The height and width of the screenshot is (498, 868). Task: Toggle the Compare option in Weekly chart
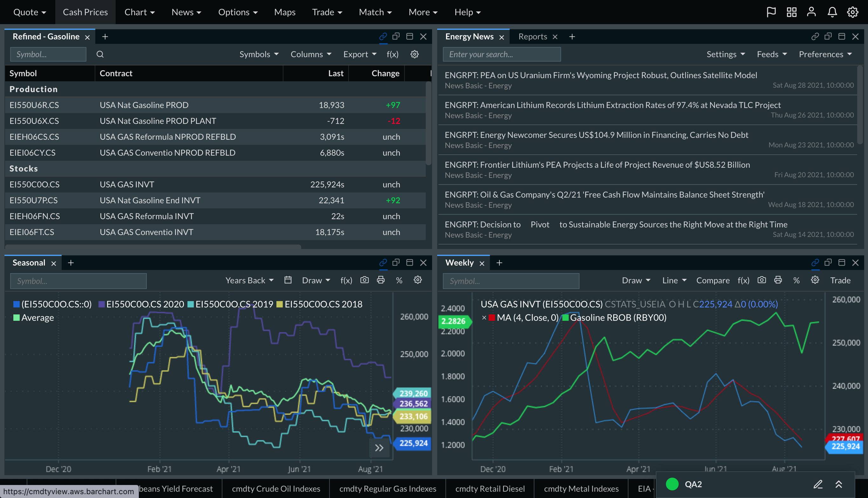[x=714, y=280]
